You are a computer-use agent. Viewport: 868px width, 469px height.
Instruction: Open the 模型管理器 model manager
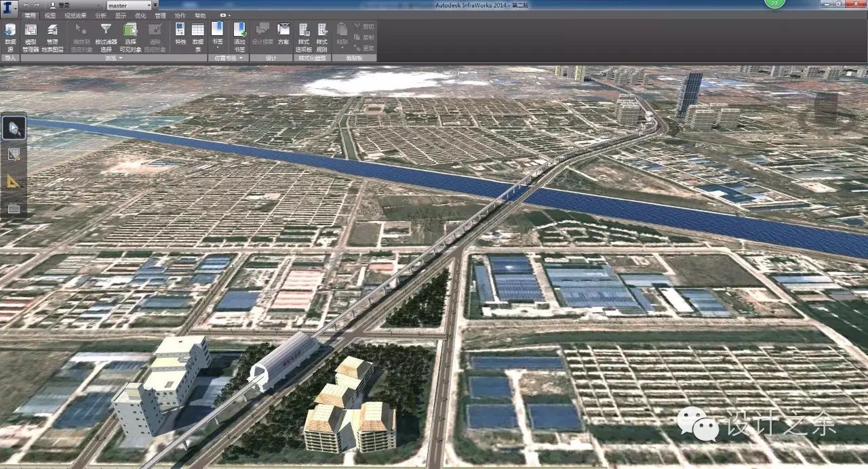click(31, 35)
